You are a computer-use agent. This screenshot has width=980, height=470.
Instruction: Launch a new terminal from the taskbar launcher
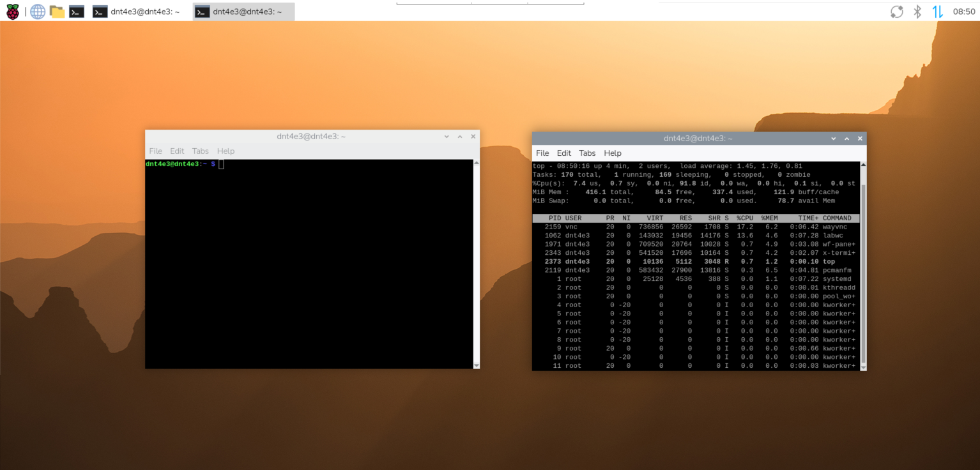tap(77, 11)
